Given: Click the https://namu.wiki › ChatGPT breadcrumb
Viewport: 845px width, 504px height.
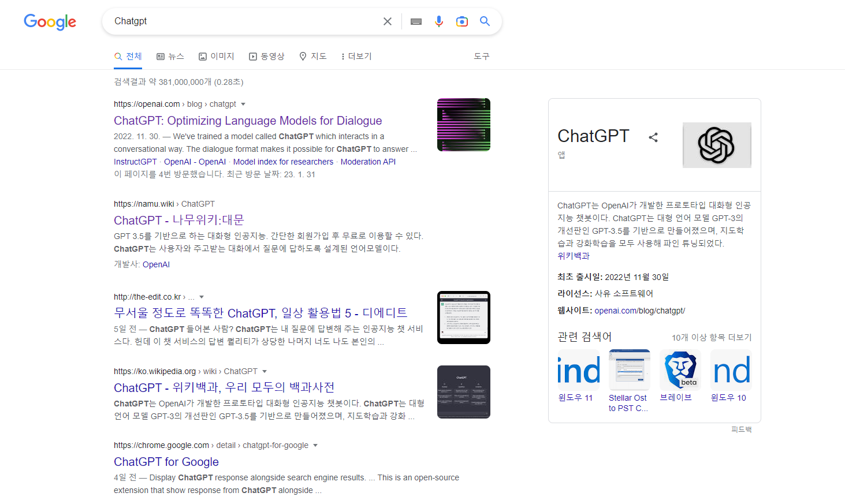Looking at the screenshot, I should pyautogui.click(x=164, y=204).
